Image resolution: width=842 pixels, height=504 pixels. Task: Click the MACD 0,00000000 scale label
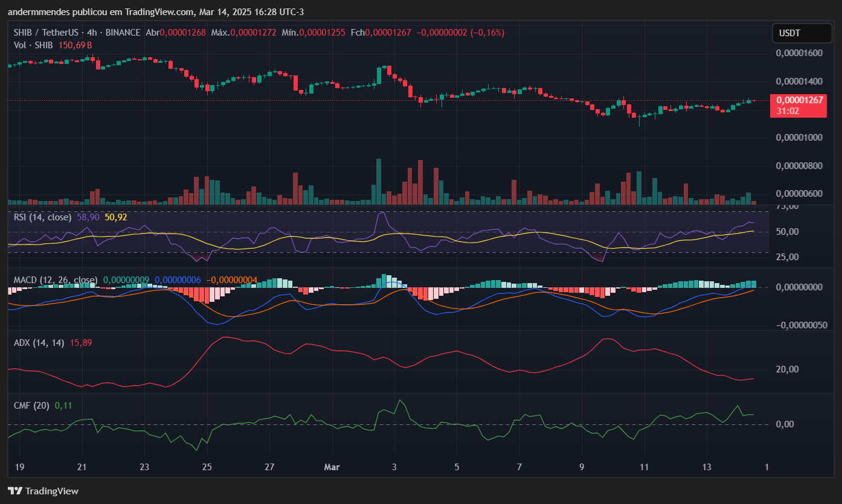tap(800, 287)
